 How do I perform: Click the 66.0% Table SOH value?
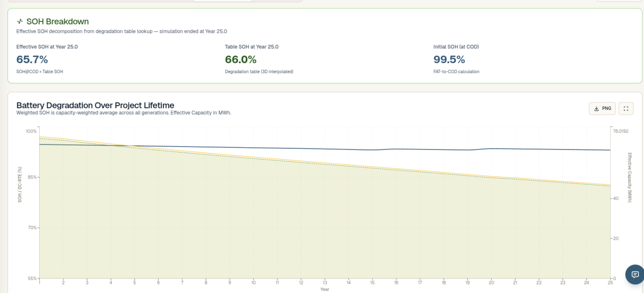point(241,60)
